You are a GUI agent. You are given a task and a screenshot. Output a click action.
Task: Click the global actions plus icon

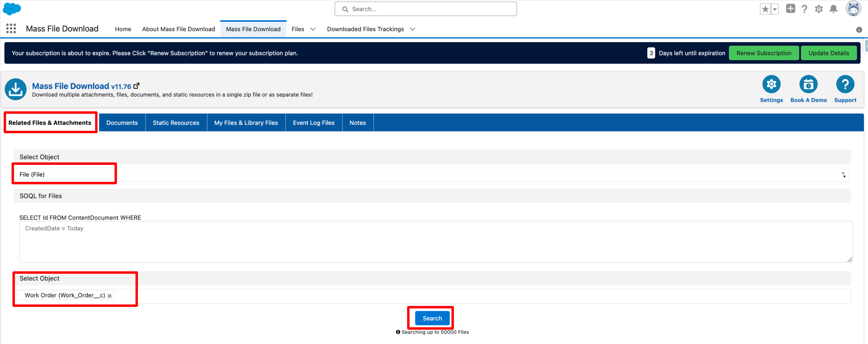pos(790,9)
